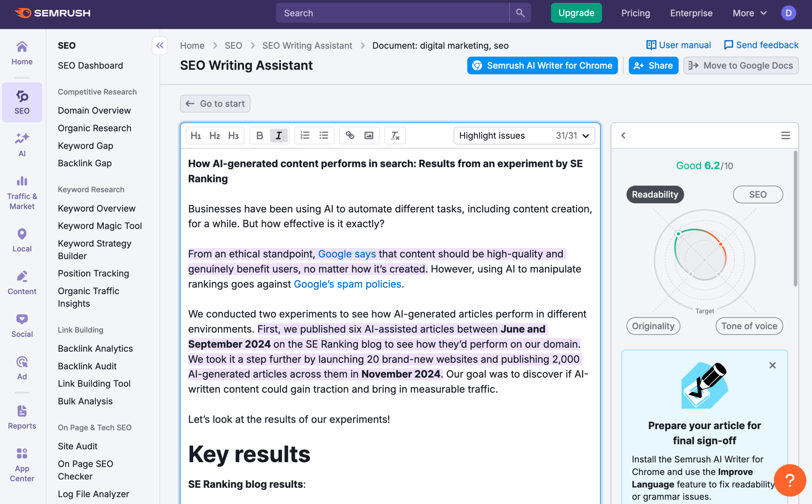Click Home in the breadcrumb
812x504 pixels.
pos(192,45)
